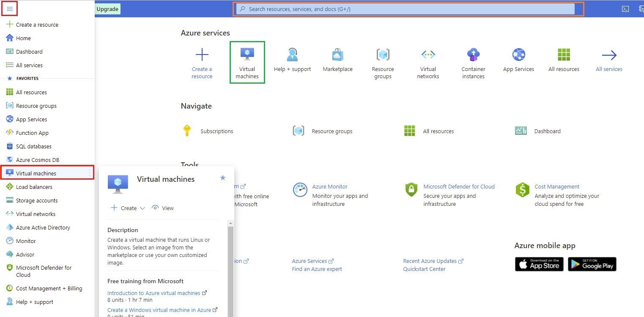
Task: Open the Resource groups tile under Azure services
Action: (383, 63)
